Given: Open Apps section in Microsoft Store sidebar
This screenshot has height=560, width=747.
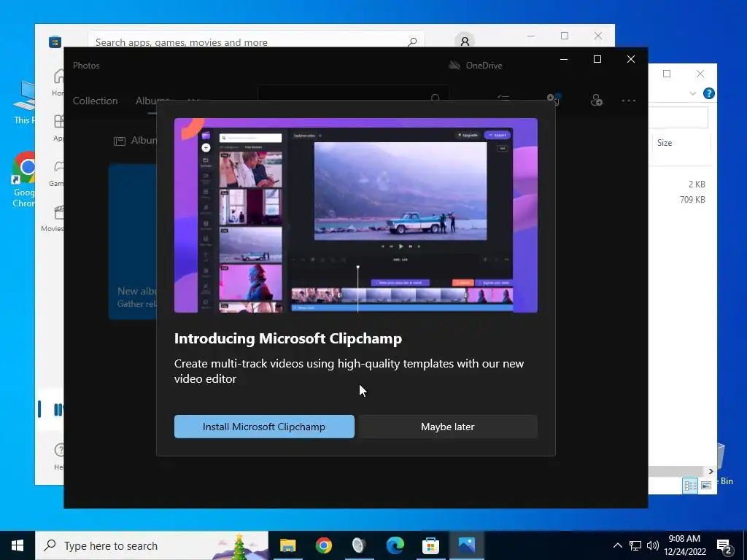Looking at the screenshot, I should pyautogui.click(x=58, y=128).
